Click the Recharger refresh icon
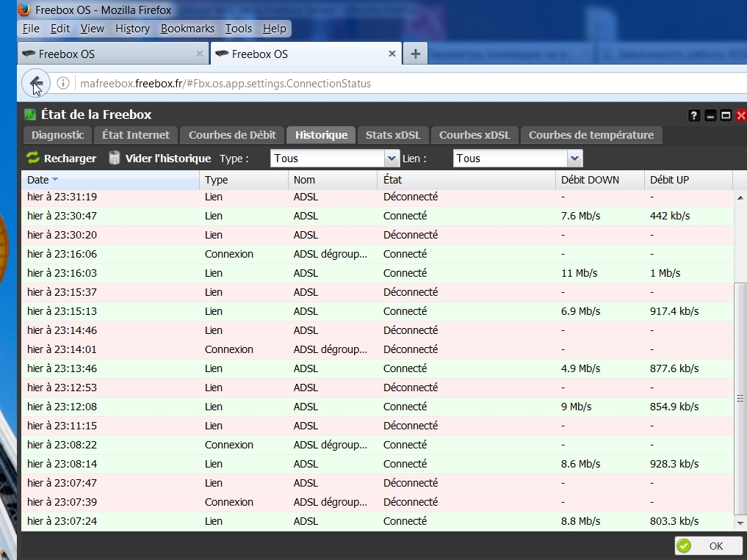Image resolution: width=747 pixels, height=560 pixels. tap(33, 158)
